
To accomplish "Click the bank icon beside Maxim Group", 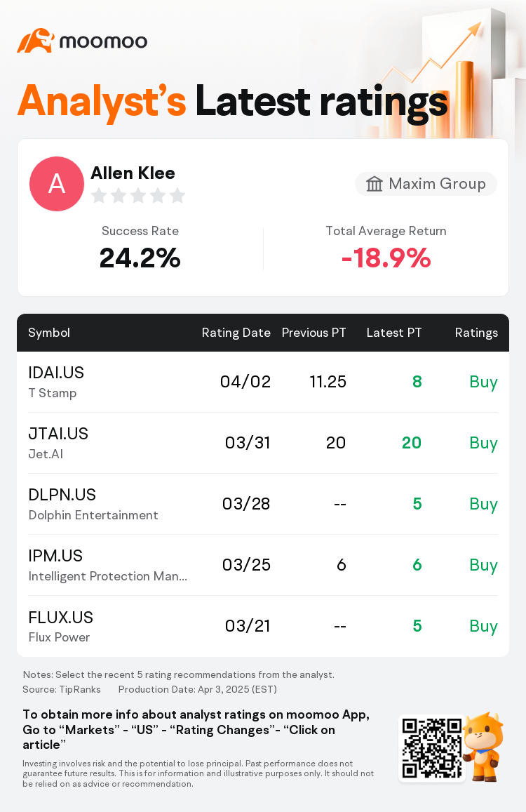I will coord(375,184).
